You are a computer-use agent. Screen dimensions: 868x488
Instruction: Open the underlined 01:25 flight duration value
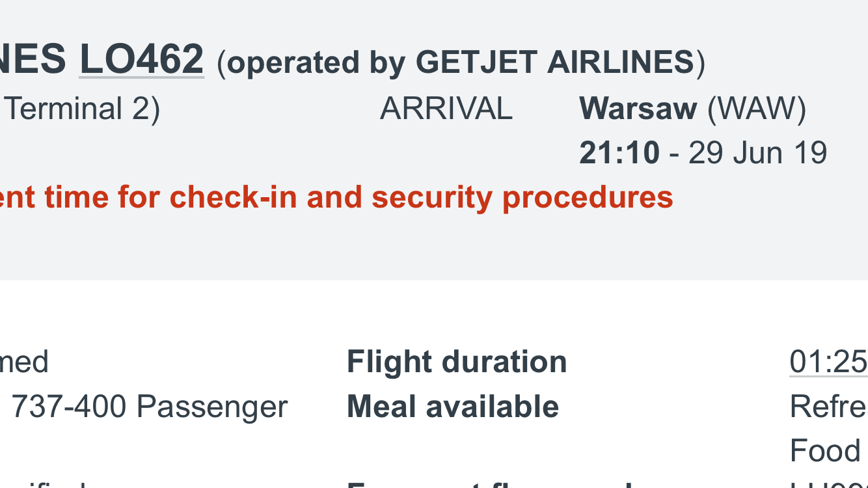coord(828,362)
